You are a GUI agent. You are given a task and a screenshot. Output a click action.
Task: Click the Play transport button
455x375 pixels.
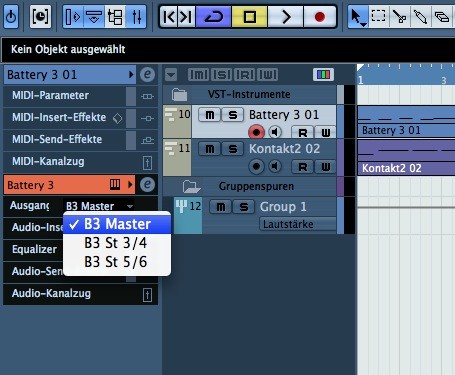(x=286, y=17)
